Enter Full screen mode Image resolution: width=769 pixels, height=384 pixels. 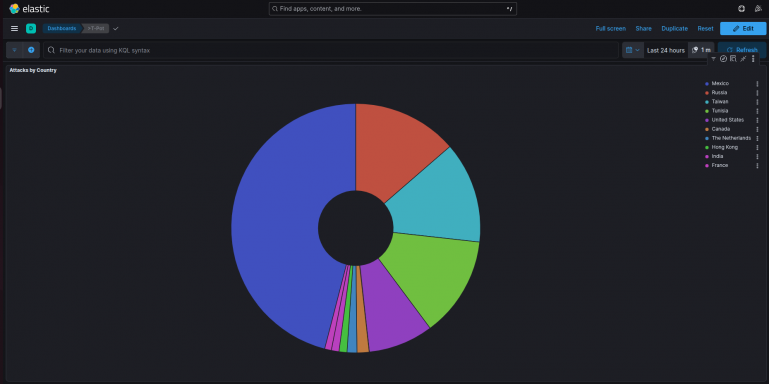pos(611,28)
